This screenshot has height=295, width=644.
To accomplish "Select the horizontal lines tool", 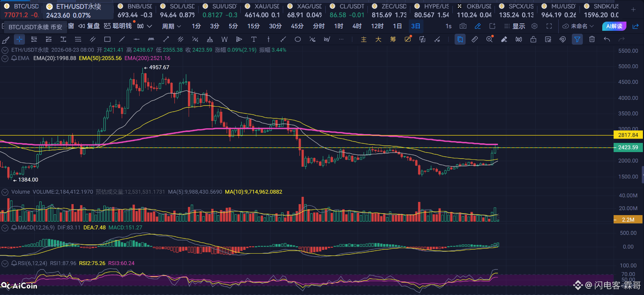I will [78, 39].
